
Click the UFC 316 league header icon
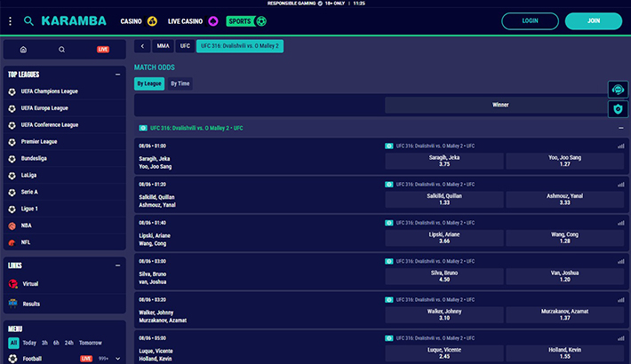pyautogui.click(x=143, y=128)
